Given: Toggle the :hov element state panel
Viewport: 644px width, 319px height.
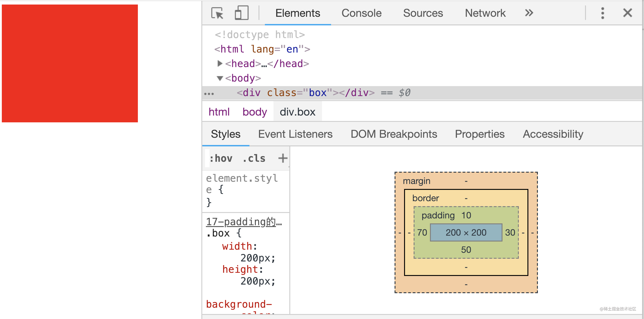Looking at the screenshot, I should point(221,158).
